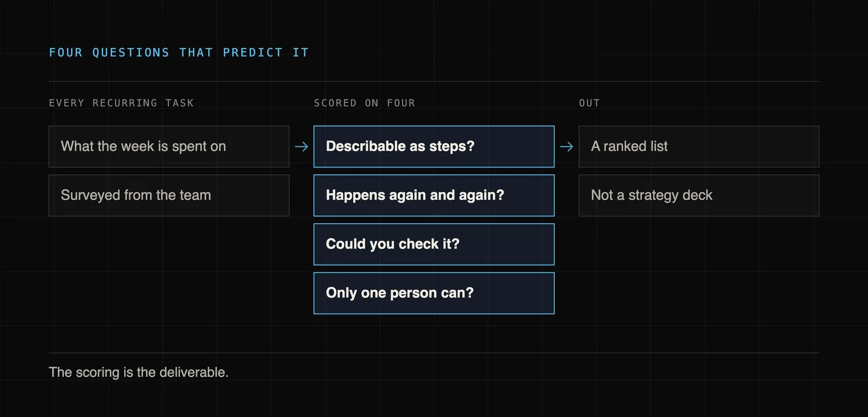Click "The scoring is the deliverable." footer text

(x=139, y=372)
